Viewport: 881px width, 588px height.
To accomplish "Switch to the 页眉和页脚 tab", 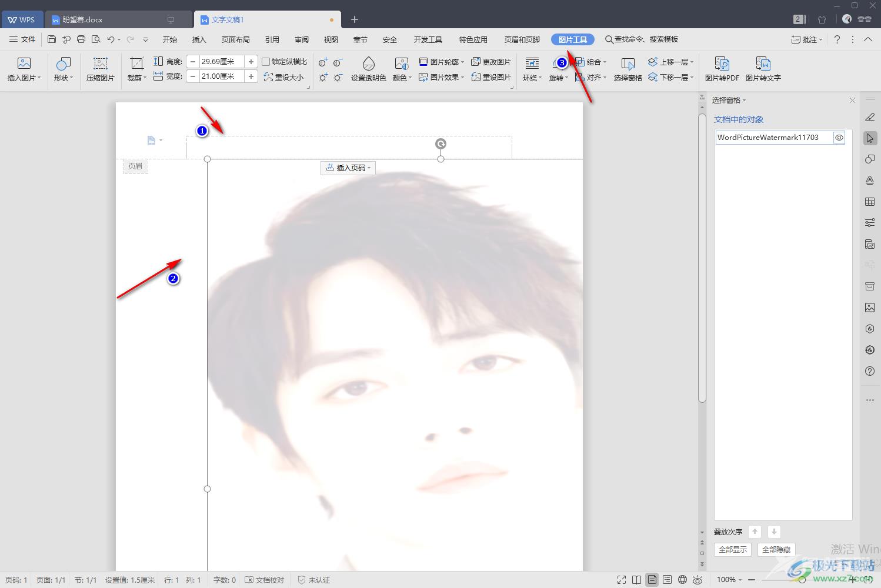I will point(522,39).
